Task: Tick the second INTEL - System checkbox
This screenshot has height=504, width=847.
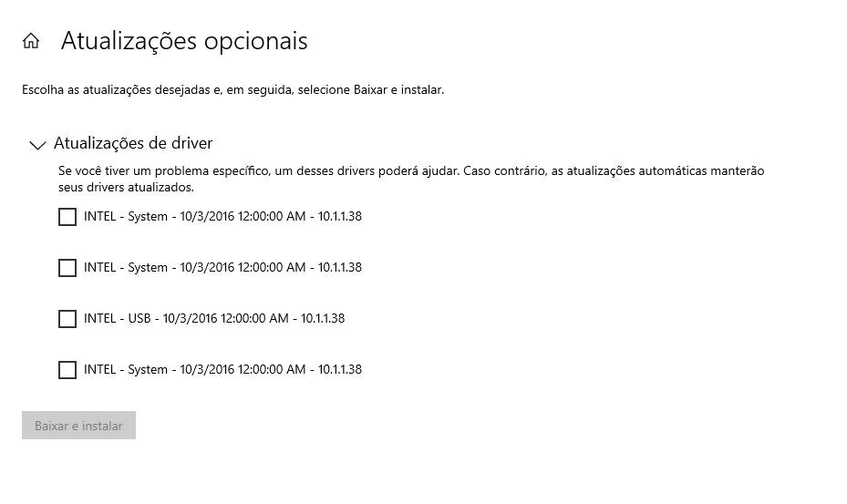Action: 67,267
